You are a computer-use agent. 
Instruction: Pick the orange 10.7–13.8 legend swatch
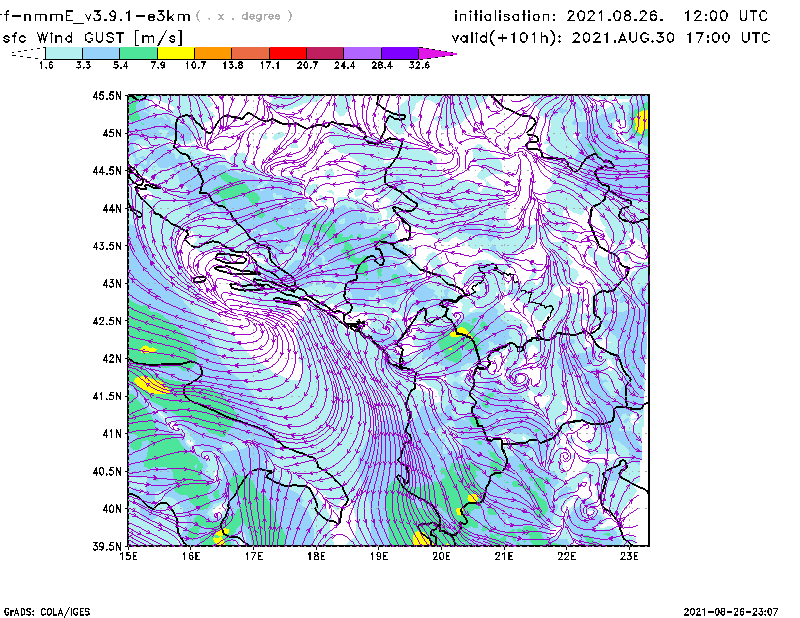[213, 53]
